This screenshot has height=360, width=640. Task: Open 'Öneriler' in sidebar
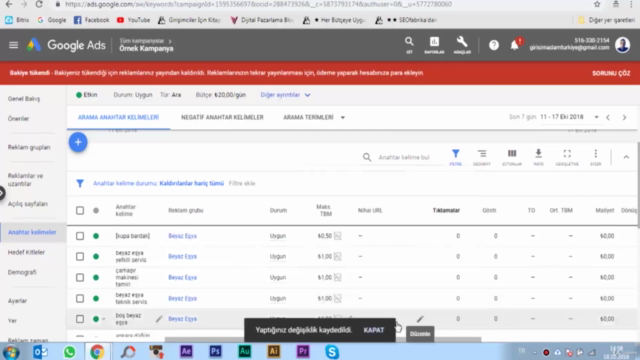(x=18, y=119)
